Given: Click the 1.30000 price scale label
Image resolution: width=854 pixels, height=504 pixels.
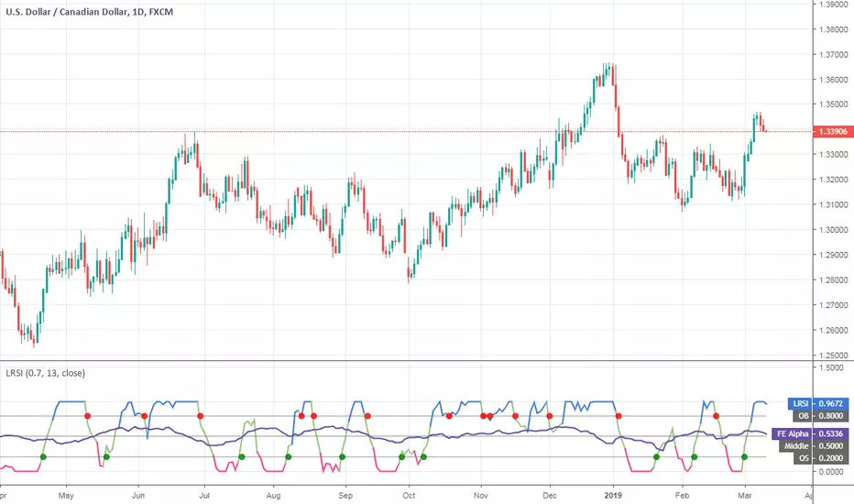Looking at the screenshot, I should [833, 230].
